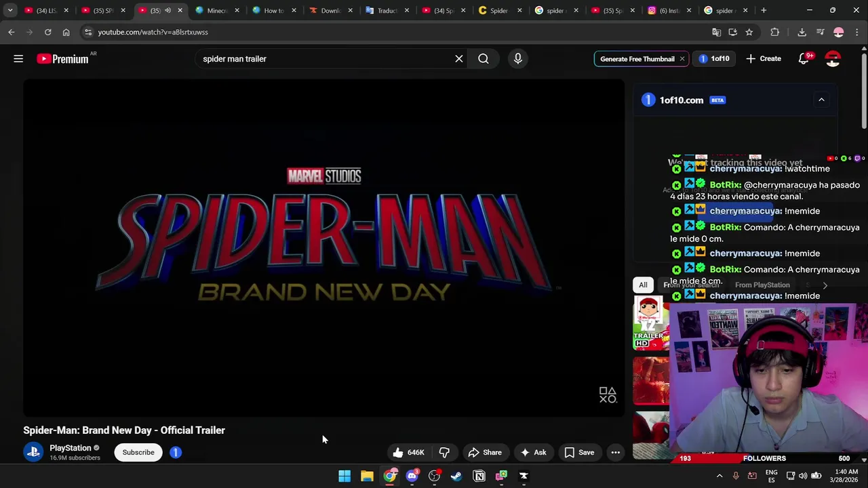The width and height of the screenshot is (868, 488).
Task: Open the YouTube guide hamburger menu
Action: pyautogui.click(x=18, y=59)
